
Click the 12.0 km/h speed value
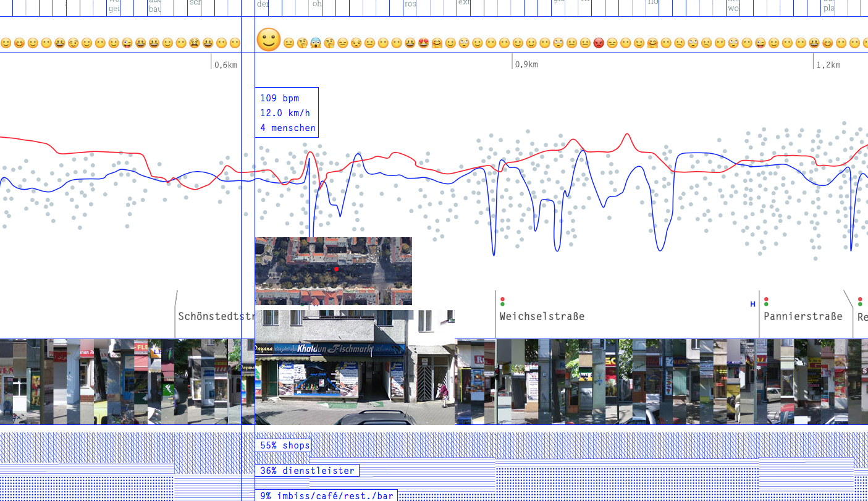pyautogui.click(x=285, y=113)
